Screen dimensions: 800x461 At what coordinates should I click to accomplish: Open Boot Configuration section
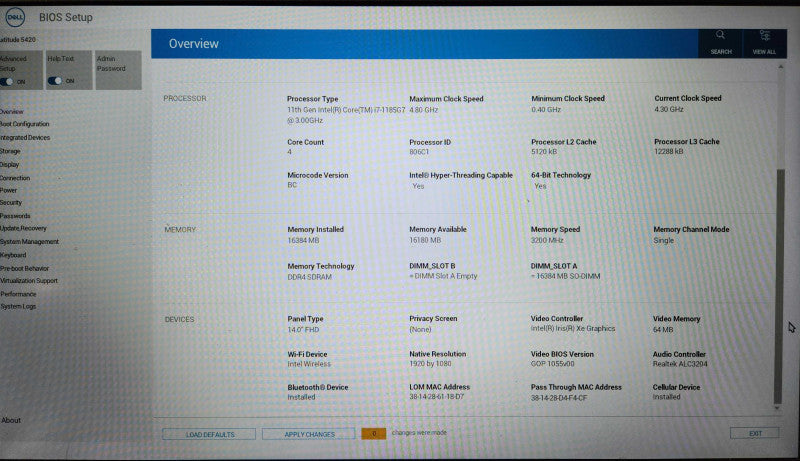24,124
